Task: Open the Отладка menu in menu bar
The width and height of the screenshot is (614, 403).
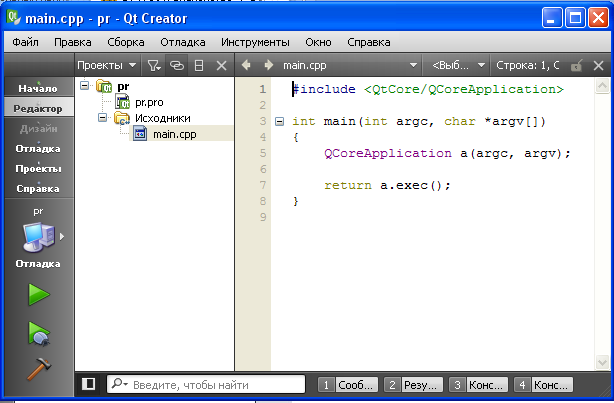Action: coord(183,42)
